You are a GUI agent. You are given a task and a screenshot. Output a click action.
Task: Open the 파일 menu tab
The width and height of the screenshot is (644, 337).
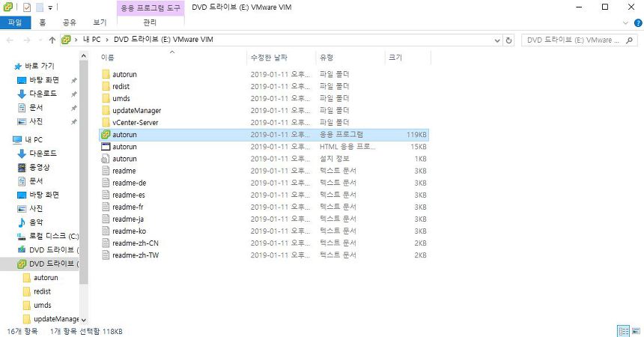[x=15, y=22]
